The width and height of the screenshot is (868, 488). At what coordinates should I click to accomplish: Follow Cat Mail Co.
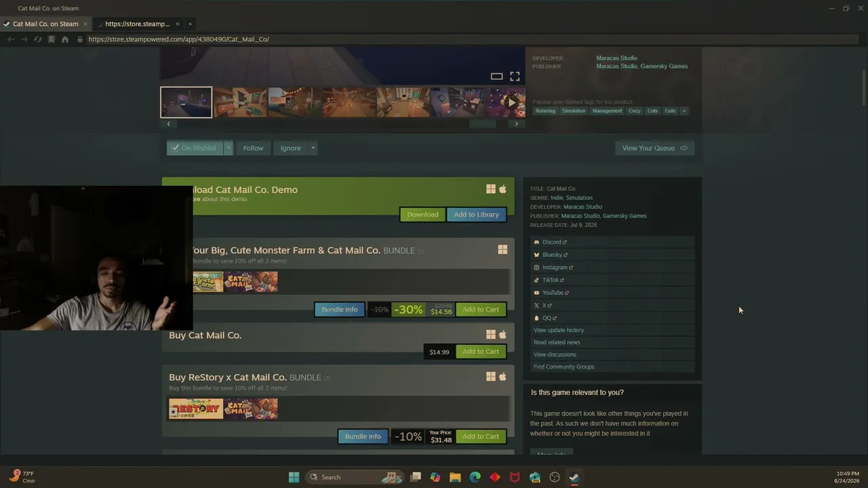coord(253,148)
